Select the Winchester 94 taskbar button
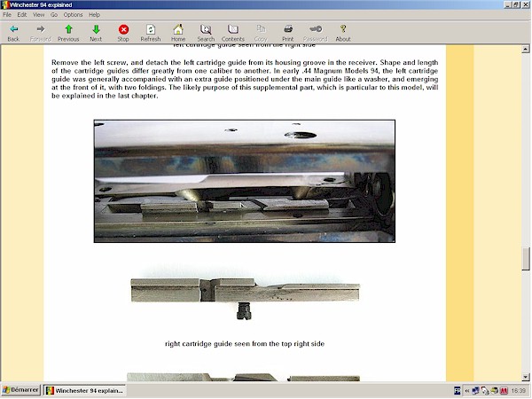532x399 pixels. coord(84,390)
